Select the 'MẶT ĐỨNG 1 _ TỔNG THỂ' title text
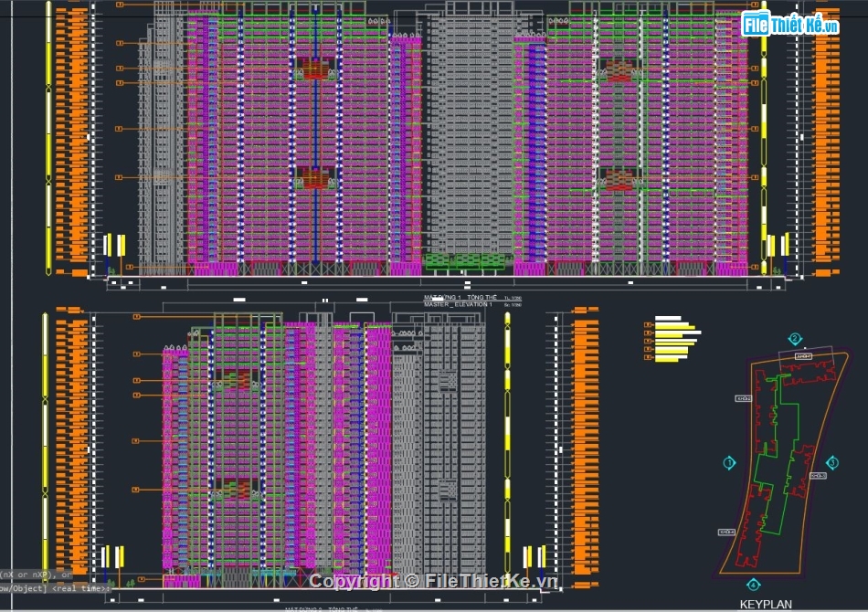The height and width of the screenshot is (612, 868). pyautogui.click(x=460, y=298)
